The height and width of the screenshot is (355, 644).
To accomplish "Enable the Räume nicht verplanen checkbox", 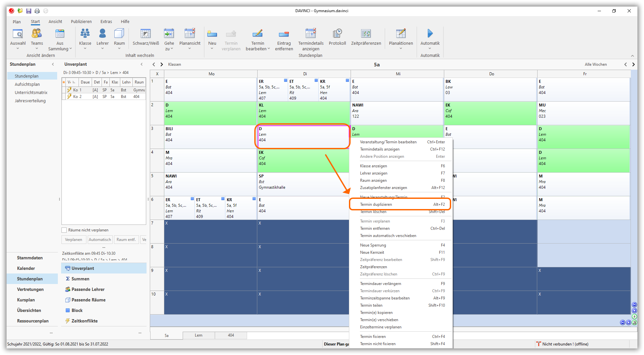I will click(x=64, y=230).
